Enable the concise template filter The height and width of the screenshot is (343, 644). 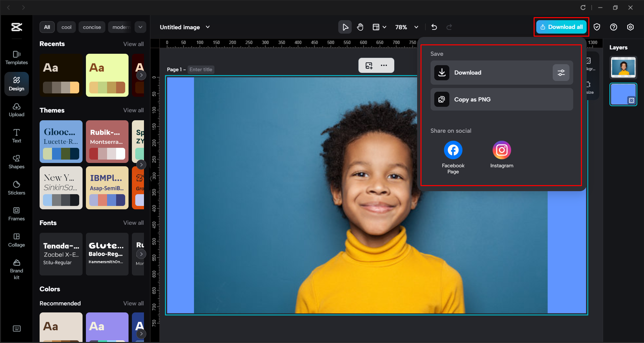tap(92, 27)
